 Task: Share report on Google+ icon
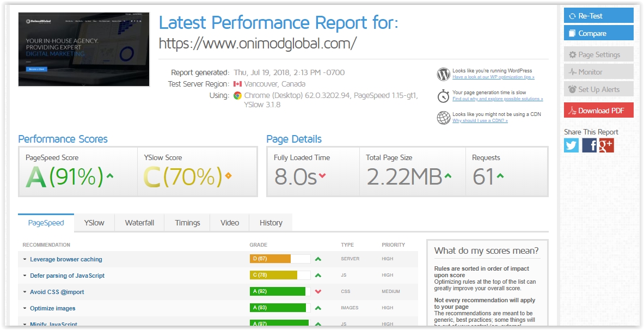tap(606, 145)
